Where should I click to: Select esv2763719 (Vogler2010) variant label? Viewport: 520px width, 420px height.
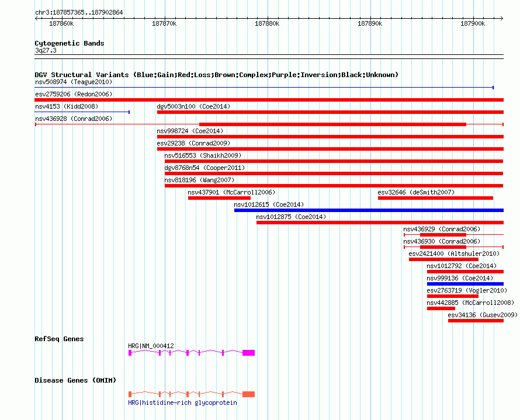click(467, 290)
